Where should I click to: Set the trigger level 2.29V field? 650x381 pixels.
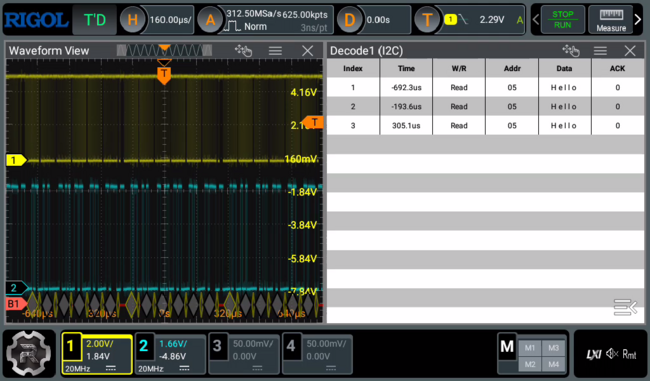click(492, 19)
